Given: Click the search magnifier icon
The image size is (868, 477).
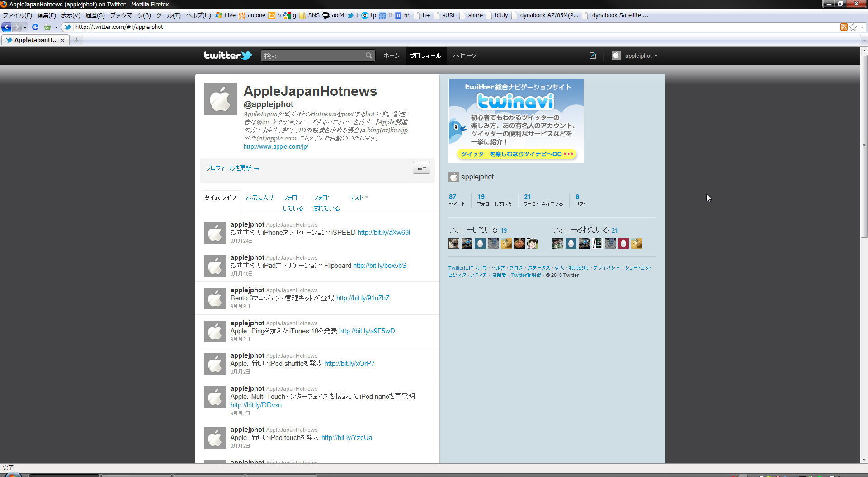Looking at the screenshot, I should (369, 56).
